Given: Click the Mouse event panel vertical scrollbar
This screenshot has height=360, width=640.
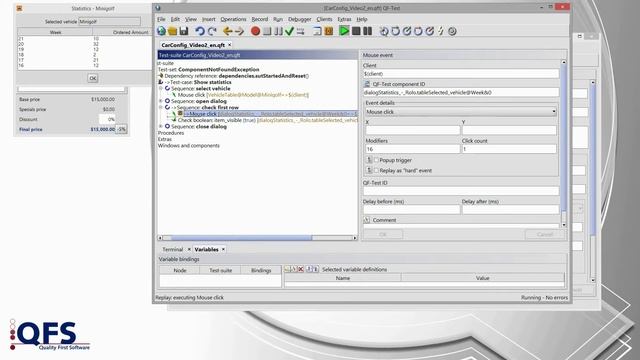Looking at the screenshot, I should (564, 143).
